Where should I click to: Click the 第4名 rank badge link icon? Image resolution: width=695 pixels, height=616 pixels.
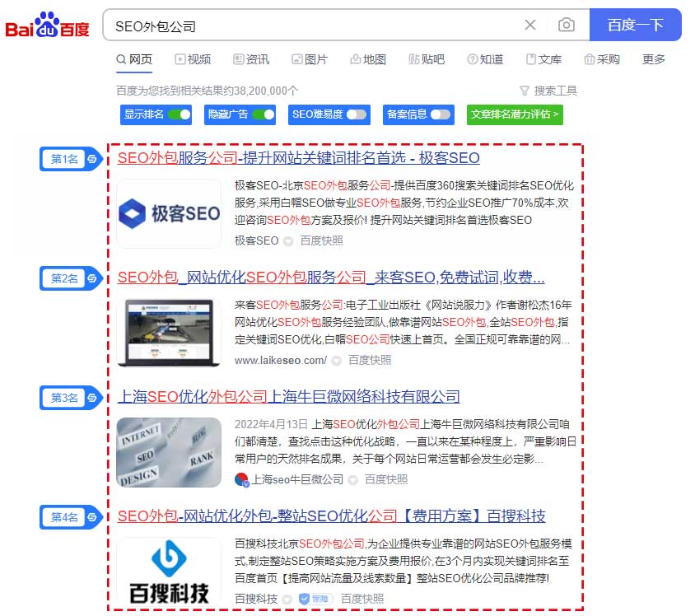coord(92,517)
